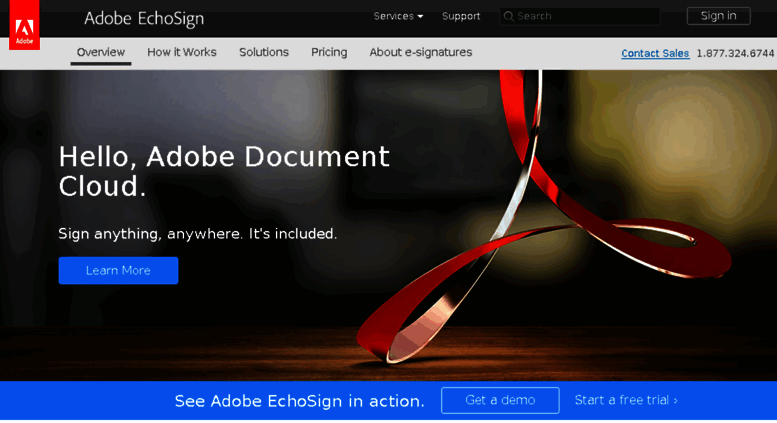Click the Get a demo button
Image resolution: width=777 pixels, height=423 pixels.
point(500,400)
